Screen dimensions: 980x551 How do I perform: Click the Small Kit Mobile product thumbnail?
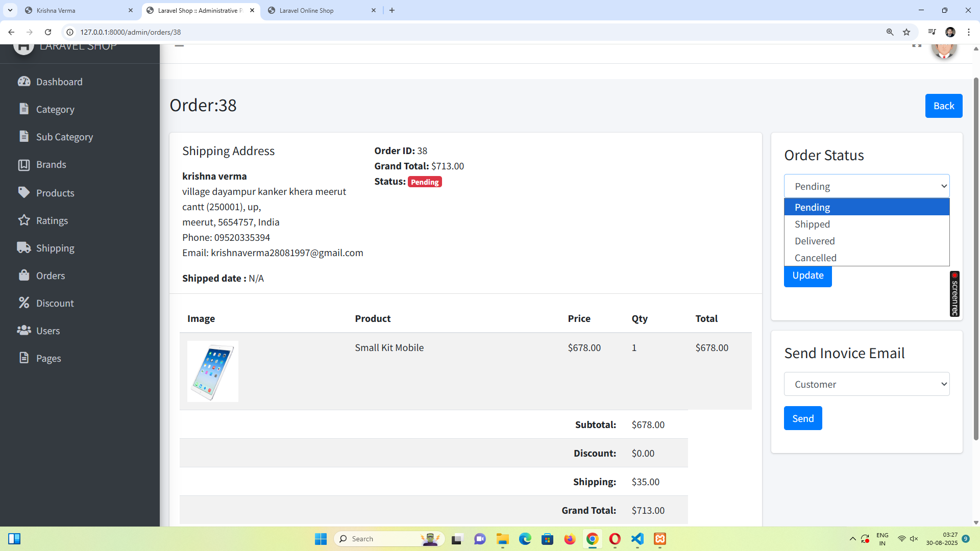[213, 371]
